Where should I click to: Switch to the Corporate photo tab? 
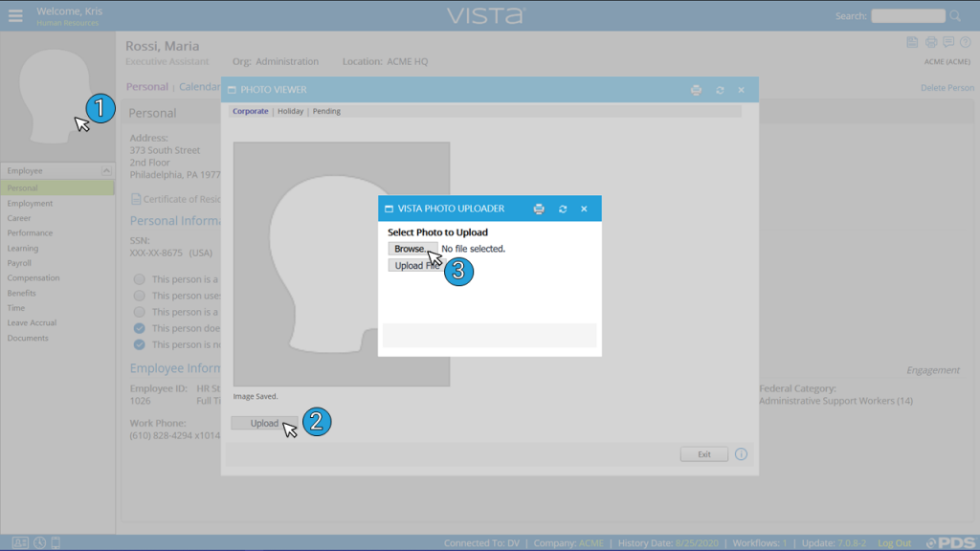pos(250,111)
